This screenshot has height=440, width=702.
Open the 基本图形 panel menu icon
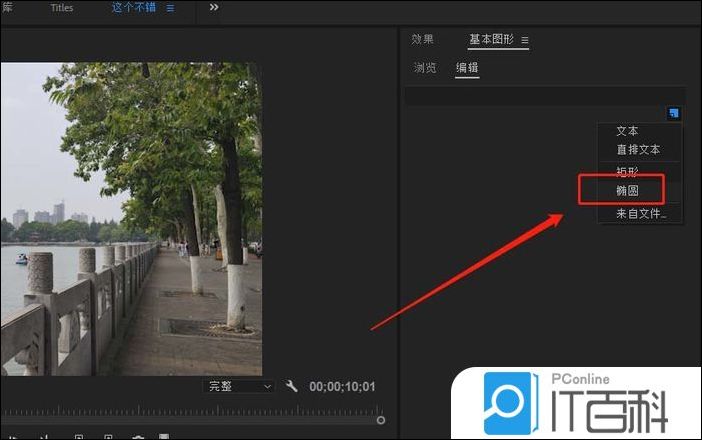pyautogui.click(x=525, y=40)
